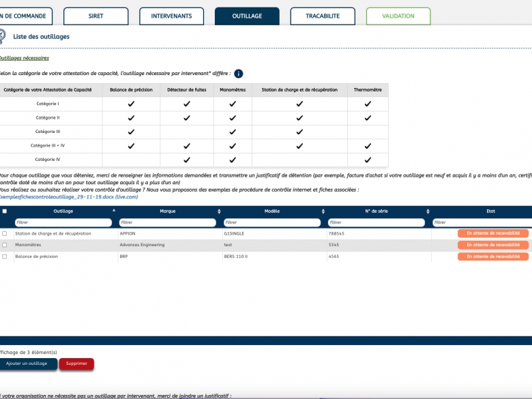This screenshot has width=532, height=399.
Task: Click the Détecteur de fuites column header
Action: pyautogui.click(x=187, y=90)
